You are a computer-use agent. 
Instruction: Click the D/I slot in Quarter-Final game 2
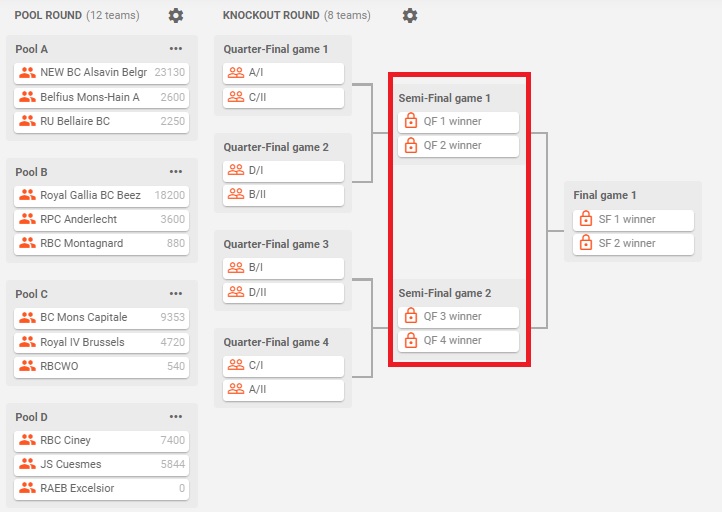coord(283,170)
